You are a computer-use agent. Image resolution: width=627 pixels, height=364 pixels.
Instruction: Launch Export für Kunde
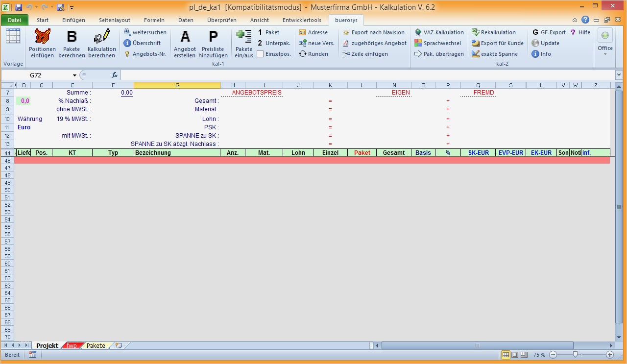click(x=497, y=43)
